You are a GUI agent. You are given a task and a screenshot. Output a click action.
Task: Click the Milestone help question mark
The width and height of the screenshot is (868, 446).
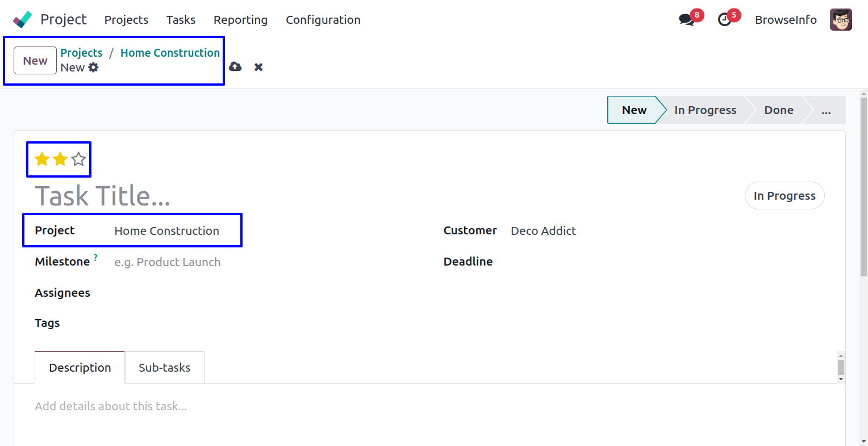tap(95, 258)
